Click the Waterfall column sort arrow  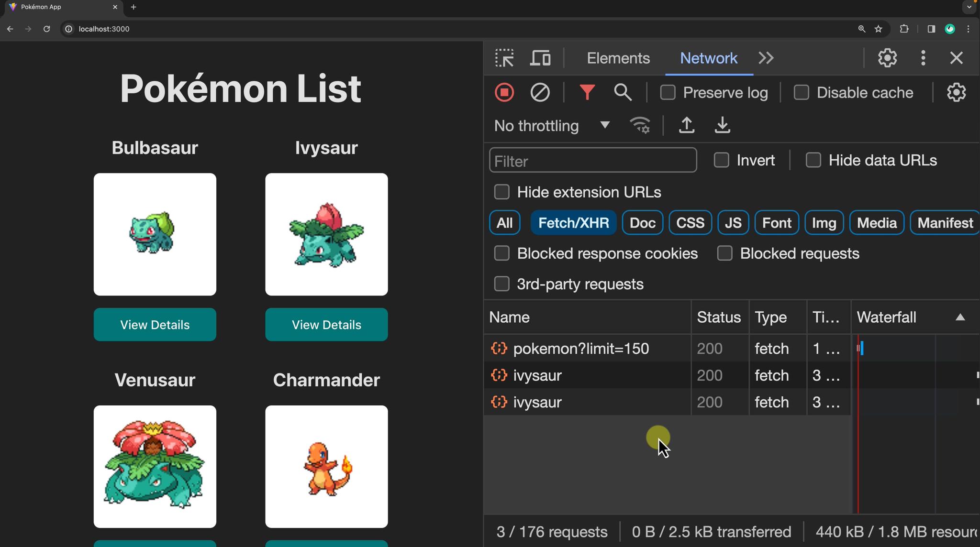coord(960,317)
